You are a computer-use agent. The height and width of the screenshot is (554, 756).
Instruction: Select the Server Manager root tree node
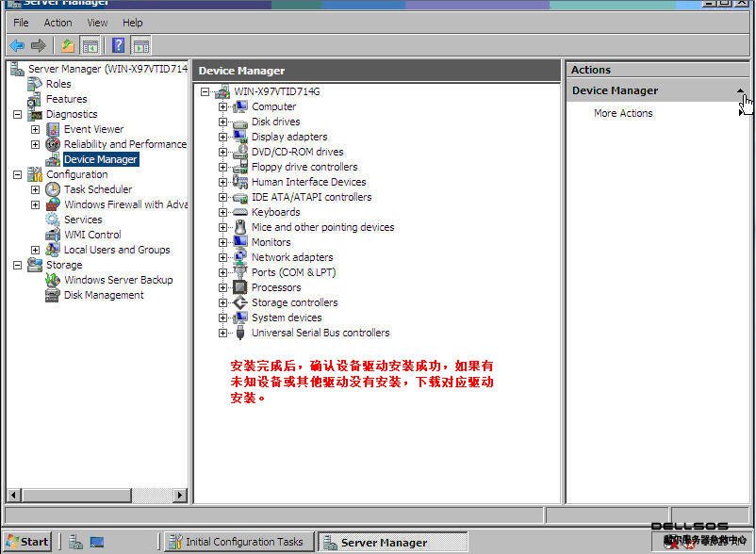107,69
